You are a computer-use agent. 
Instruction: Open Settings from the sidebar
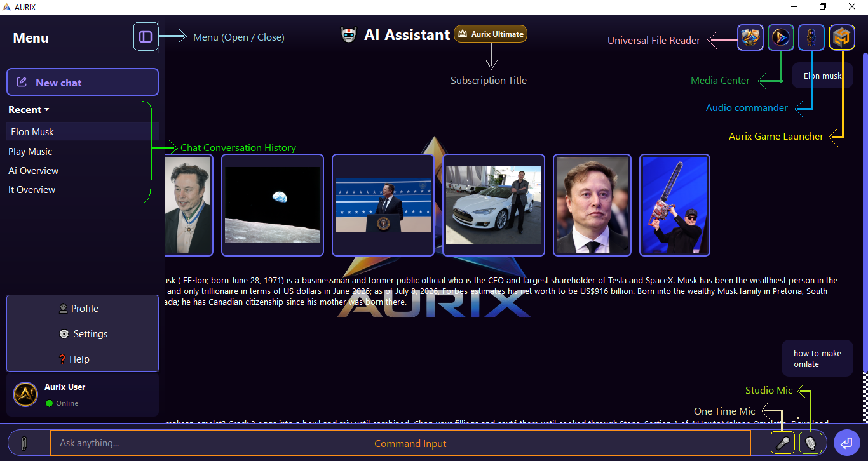click(x=83, y=334)
